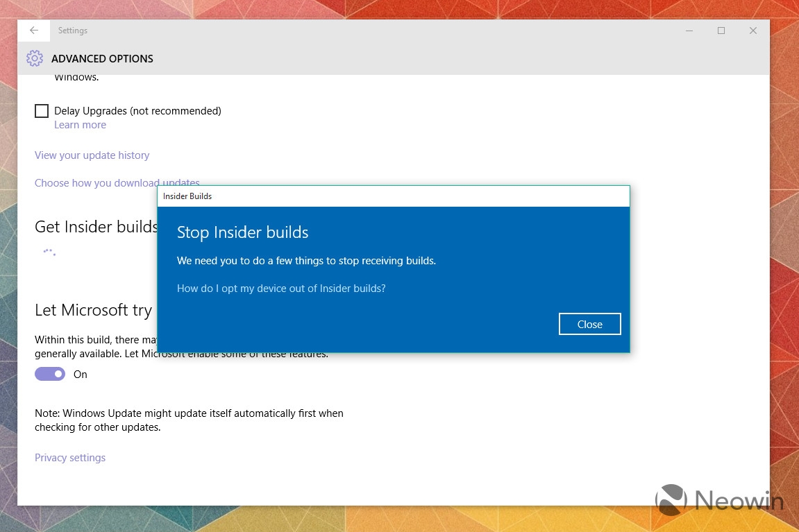
Task: Click the ADVANCED OPTIONS page heading
Action: coord(102,58)
